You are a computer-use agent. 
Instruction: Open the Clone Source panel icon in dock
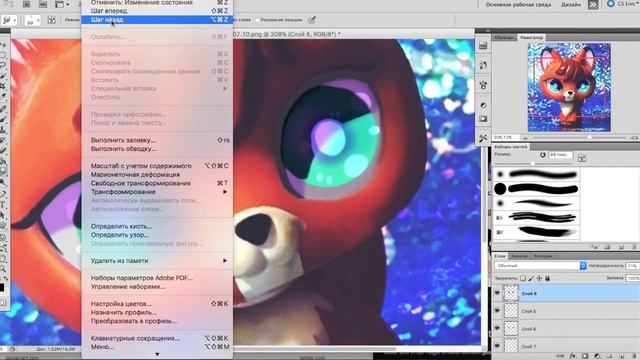click(483, 85)
